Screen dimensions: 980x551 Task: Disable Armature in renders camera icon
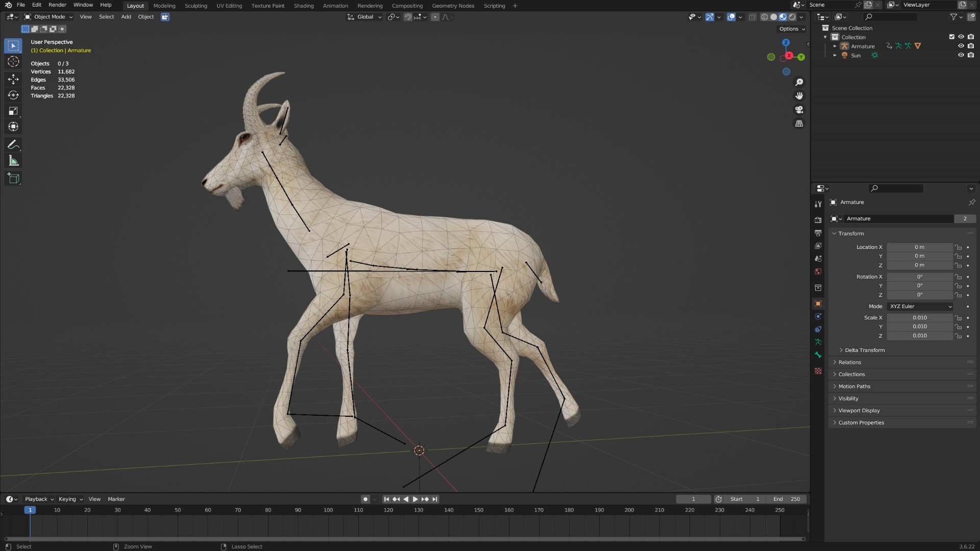970,46
